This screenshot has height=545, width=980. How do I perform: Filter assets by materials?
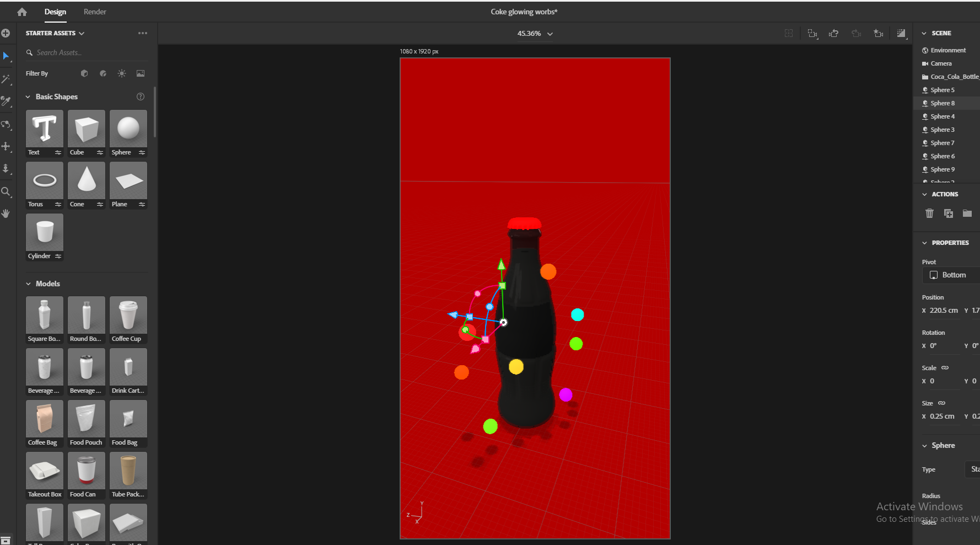103,73
